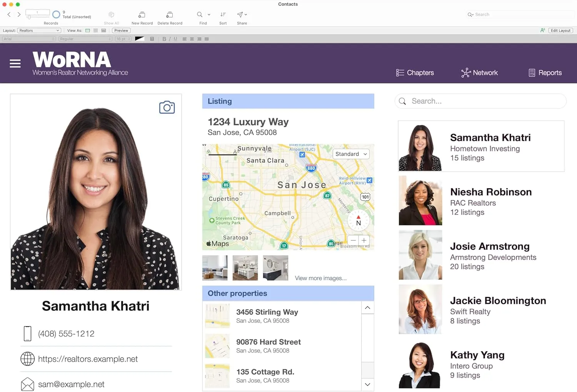
Task: Click the New Record toolbar icon
Action: (x=142, y=15)
